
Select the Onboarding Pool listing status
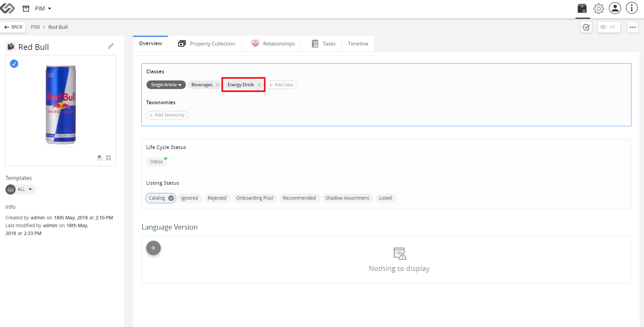(x=255, y=198)
